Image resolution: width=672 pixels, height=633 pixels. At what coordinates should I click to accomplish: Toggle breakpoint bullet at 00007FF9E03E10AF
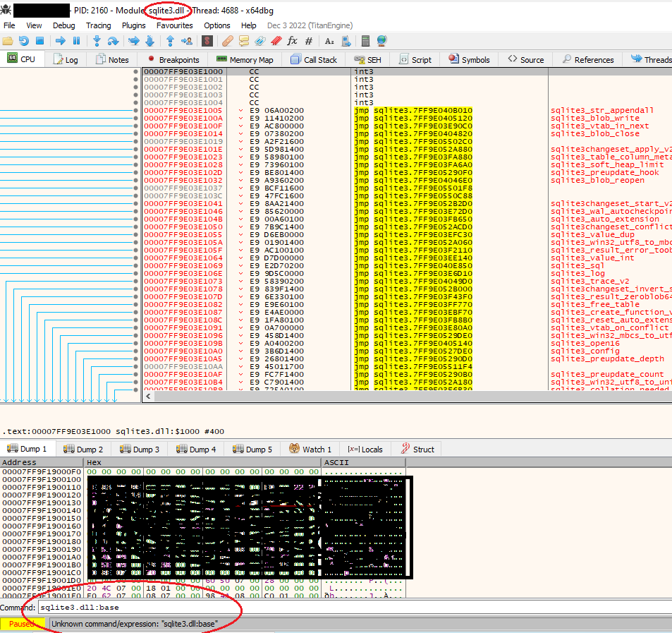click(136, 375)
